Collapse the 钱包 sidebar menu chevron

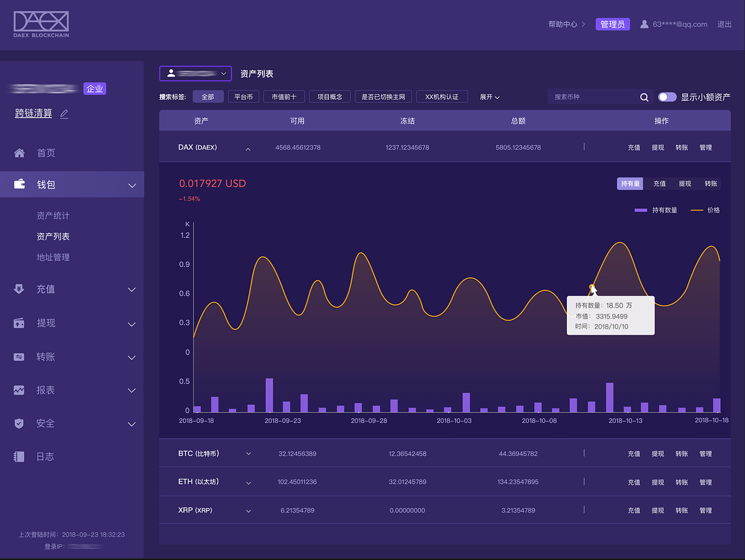tap(132, 185)
